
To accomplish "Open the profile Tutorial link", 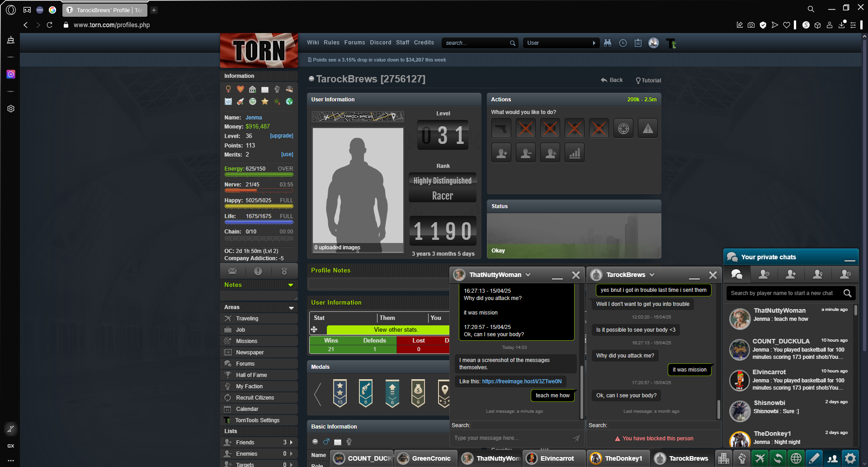I will point(648,81).
